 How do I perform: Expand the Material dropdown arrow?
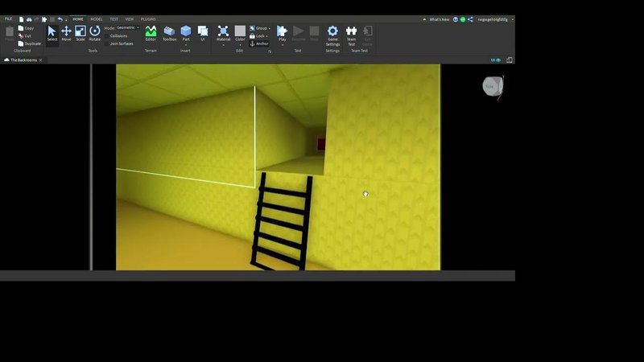tap(223, 45)
